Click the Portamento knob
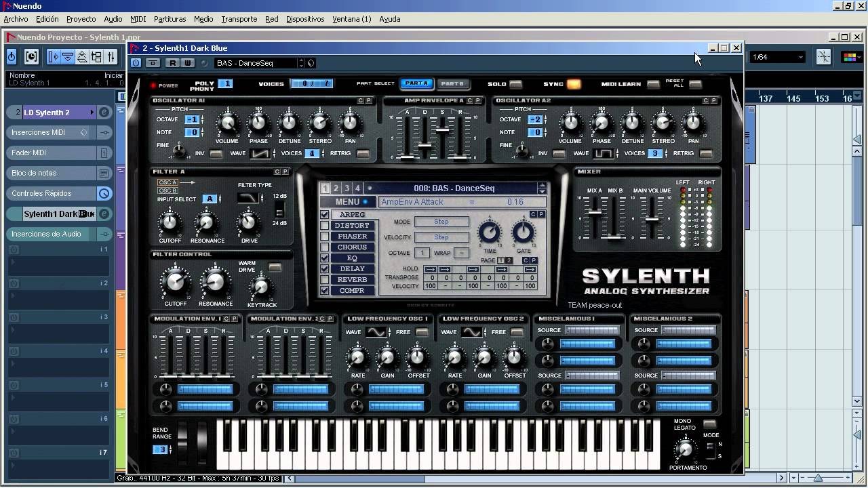The width and height of the screenshot is (868, 488). pyautogui.click(x=685, y=449)
